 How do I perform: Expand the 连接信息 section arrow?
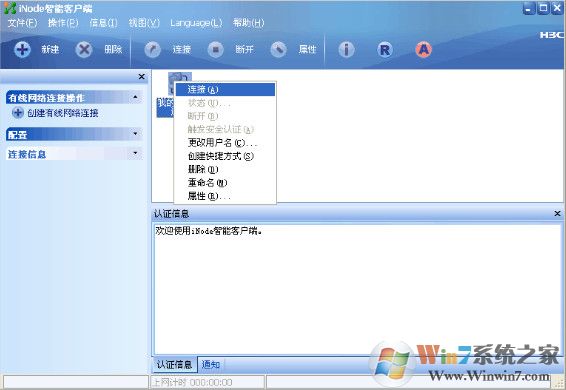click(x=135, y=153)
